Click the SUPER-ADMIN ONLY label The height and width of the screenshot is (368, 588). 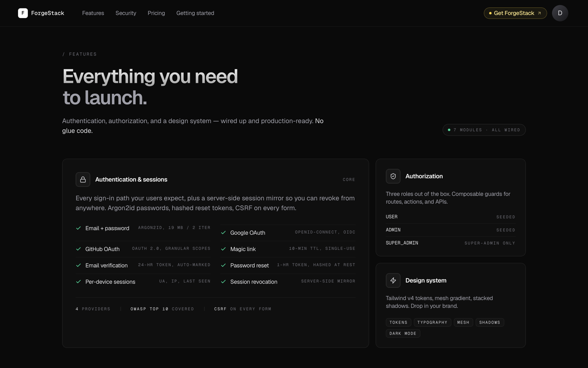point(490,243)
